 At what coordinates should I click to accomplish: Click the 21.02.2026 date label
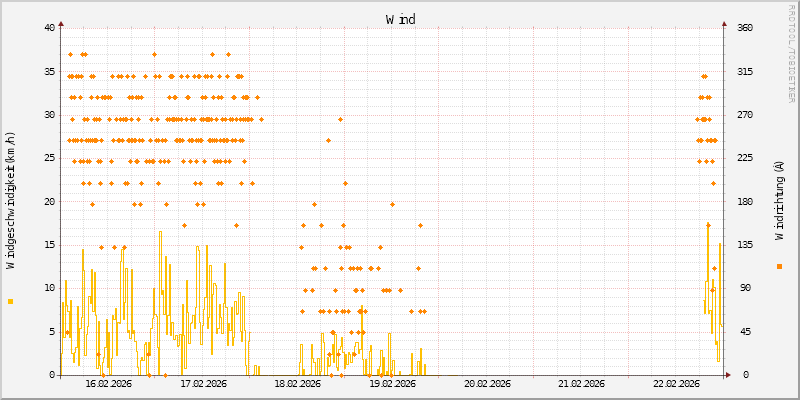click(581, 384)
